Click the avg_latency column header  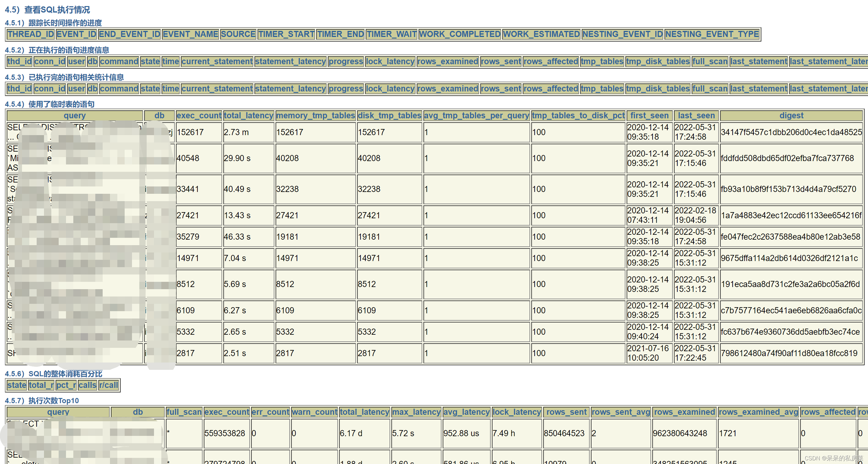467,412
